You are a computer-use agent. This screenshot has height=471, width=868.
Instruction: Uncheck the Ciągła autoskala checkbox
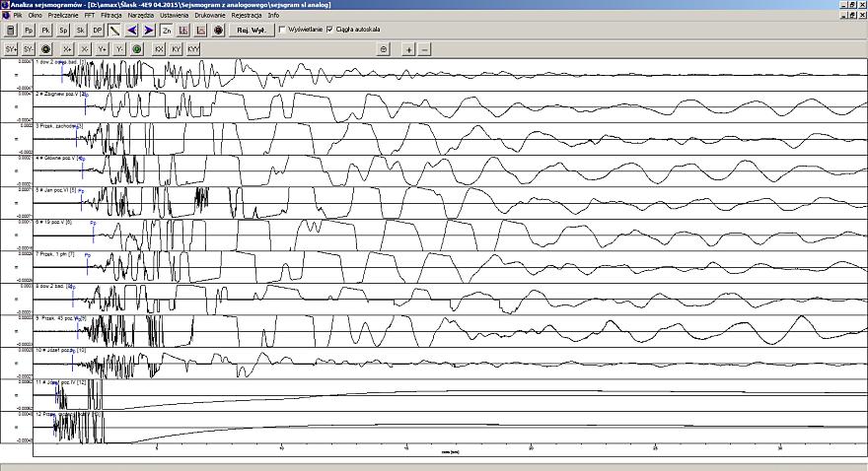point(329,30)
